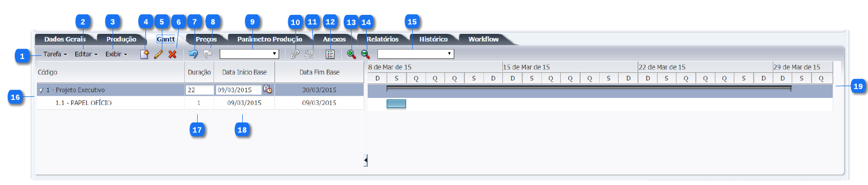Go to the Workflow tab
The image size is (868, 185).
tap(483, 39)
